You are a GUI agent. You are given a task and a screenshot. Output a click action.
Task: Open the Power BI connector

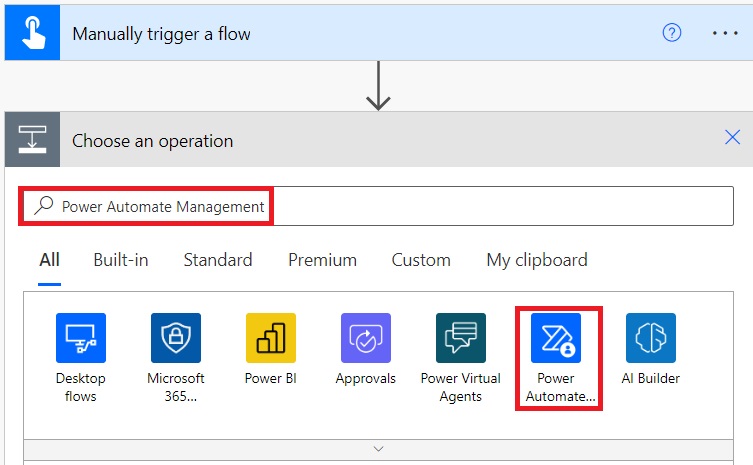point(271,338)
